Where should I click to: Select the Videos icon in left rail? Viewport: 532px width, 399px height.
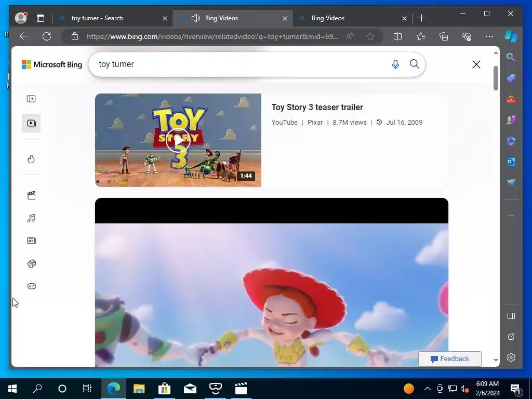tap(31, 123)
